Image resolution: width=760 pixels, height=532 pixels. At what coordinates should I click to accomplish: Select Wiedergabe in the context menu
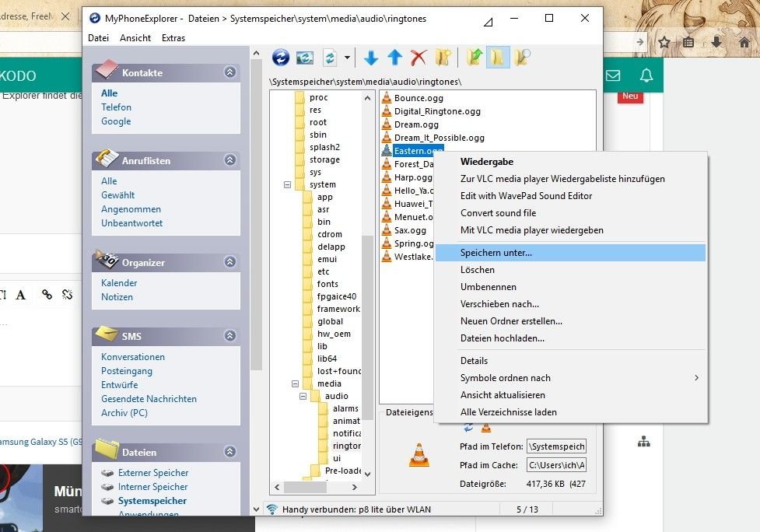coord(570,162)
